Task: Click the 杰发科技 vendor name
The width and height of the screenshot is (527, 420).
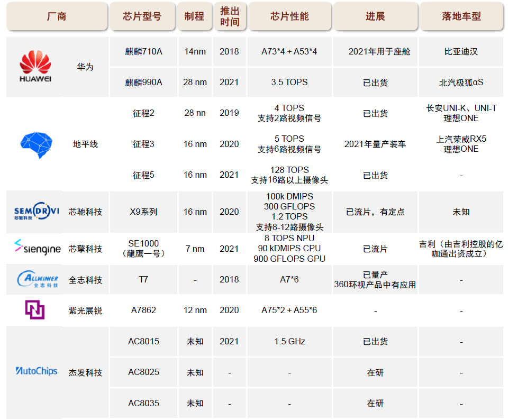Action: 85,372
